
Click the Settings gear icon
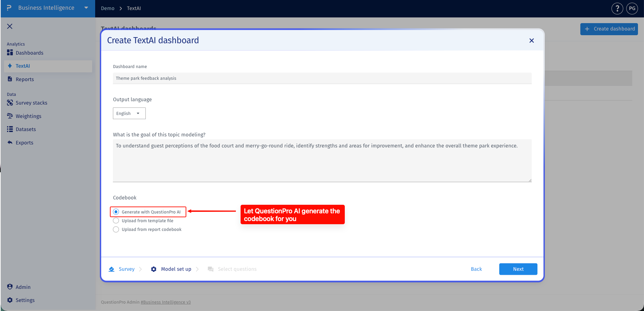click(x=10, y=300)
